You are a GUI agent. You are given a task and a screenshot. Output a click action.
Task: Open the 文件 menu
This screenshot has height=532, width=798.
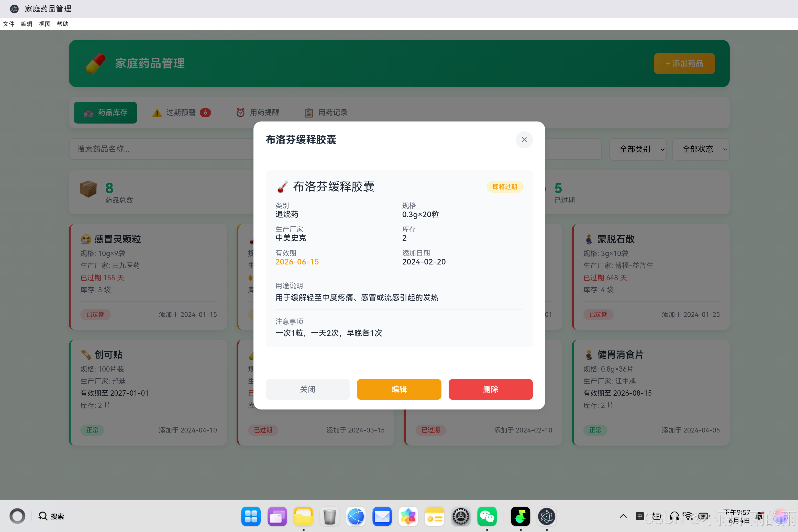pos(9,24)
